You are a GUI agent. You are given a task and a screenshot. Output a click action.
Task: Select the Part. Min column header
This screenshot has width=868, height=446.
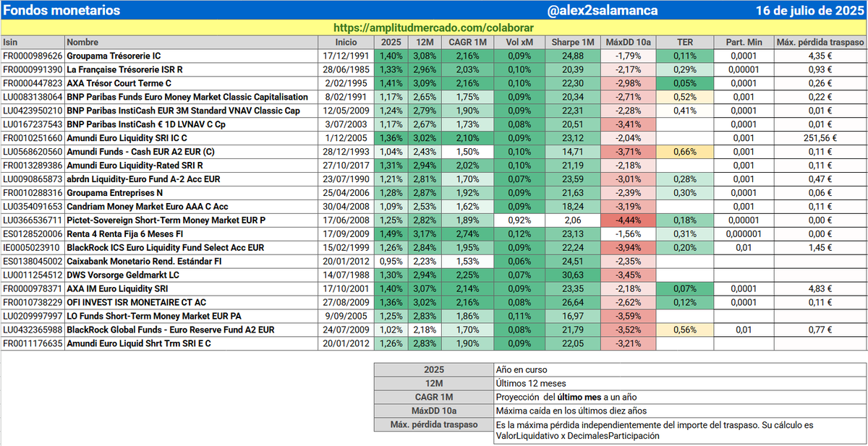click(745, 43)
